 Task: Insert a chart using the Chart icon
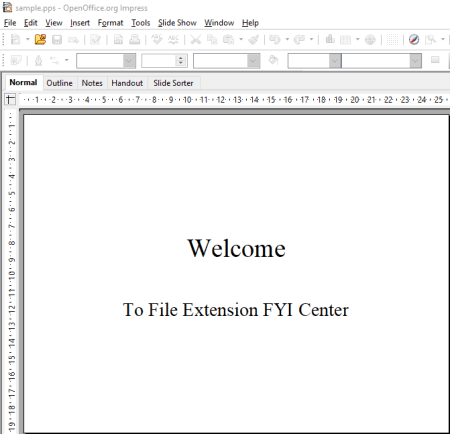(330, 40)
